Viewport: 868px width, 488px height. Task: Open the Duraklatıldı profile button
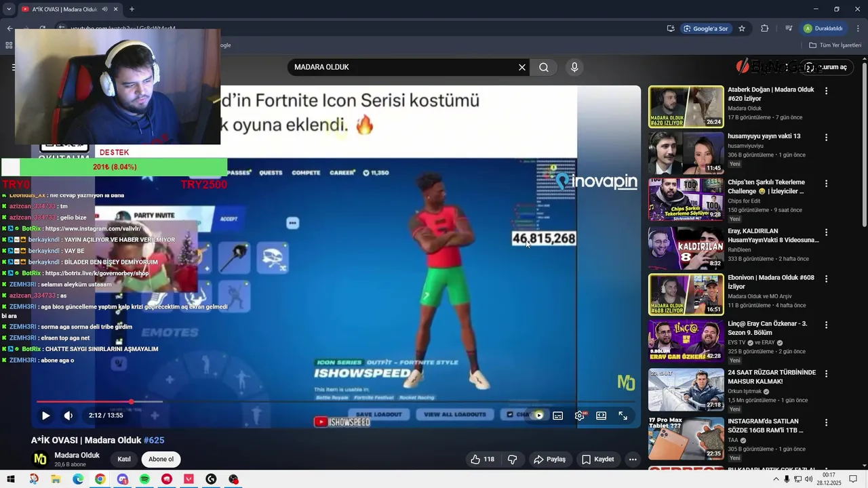click(x=823, y=28)
